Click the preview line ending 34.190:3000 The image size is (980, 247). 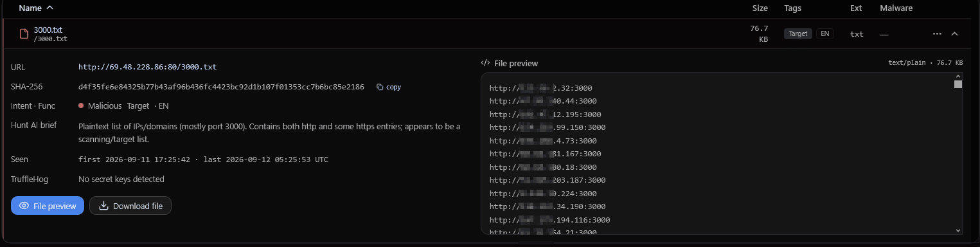(x=548, y=206)
